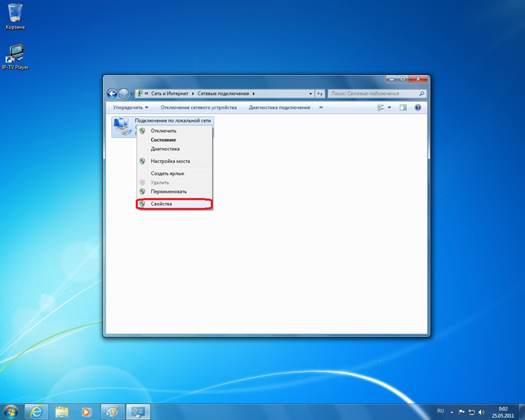This screenshot has height=420, width=525.
Task: Open Action Center flag tray icon
Action: (x=461, y=412)
